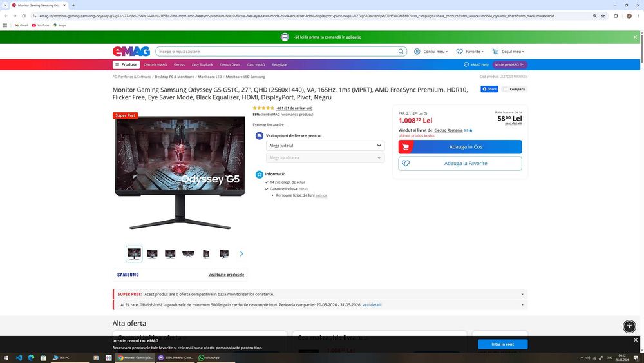Open 'Card eMAG' in the nav bar

click(256, 64)
